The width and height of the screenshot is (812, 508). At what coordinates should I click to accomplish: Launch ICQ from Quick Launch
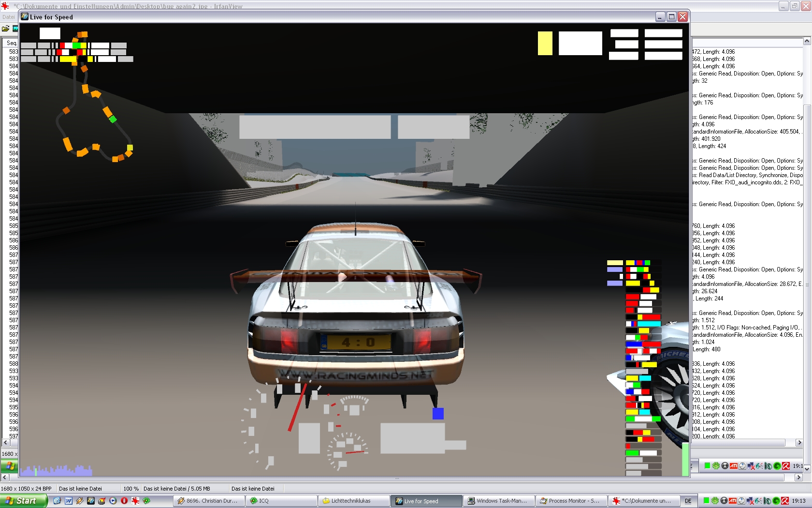[146, 501]
